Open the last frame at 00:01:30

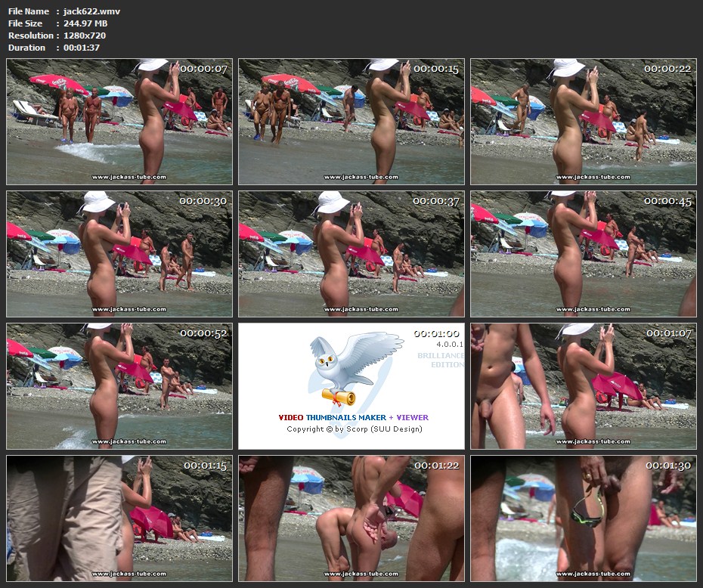[x=583, y=518]
